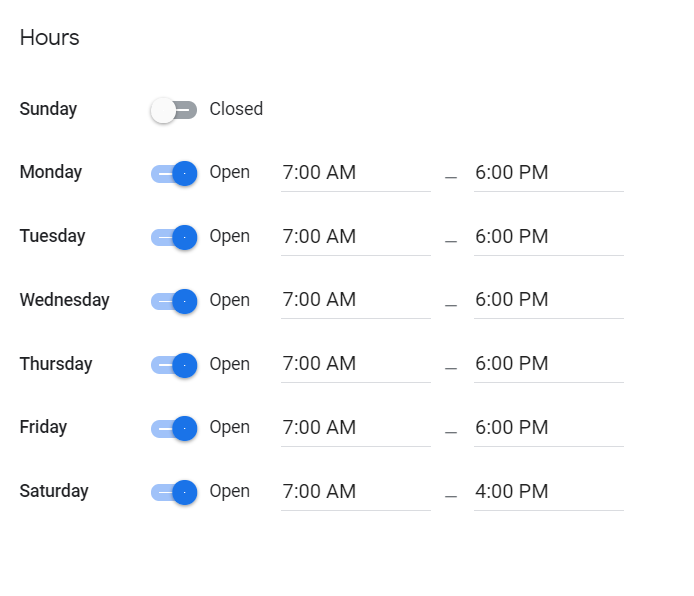Select Monday closing time 6:00 PM field
Image resolution: width=694 pixels, height=596 pixels.
click(x=548, y=173)
